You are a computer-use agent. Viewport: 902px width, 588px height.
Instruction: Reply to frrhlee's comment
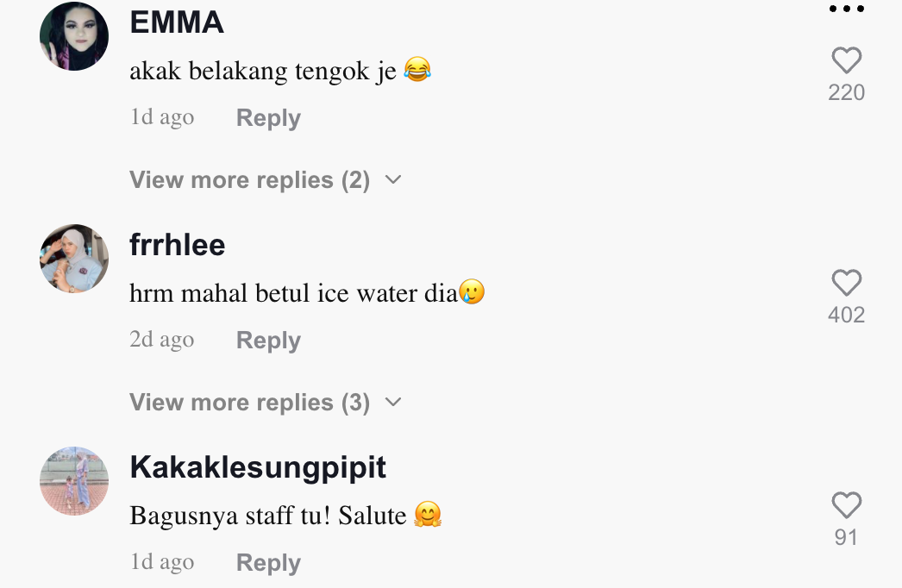coord(268,341)
